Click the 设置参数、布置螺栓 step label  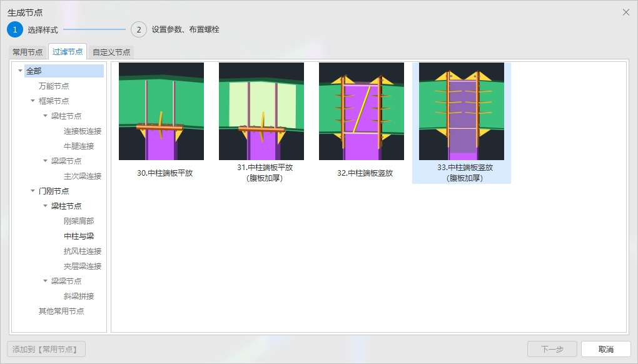point(186,29)
